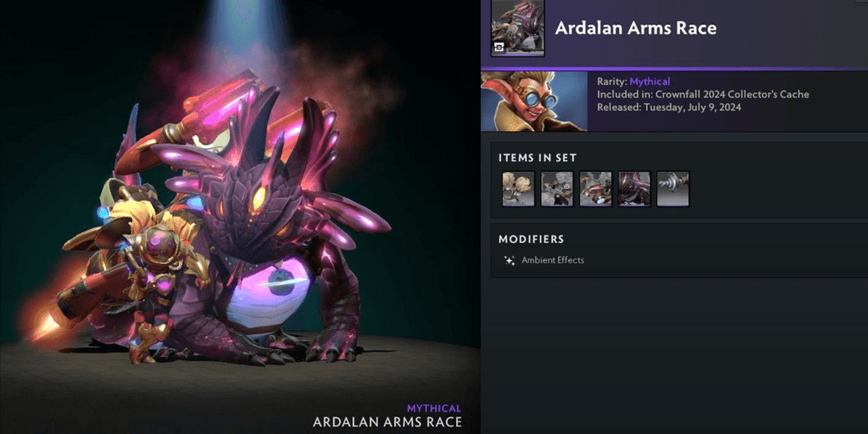
Task: Click the Ardalan Arms Race set thumbnail
Action: pyautogui.click(x=518, y=28)
